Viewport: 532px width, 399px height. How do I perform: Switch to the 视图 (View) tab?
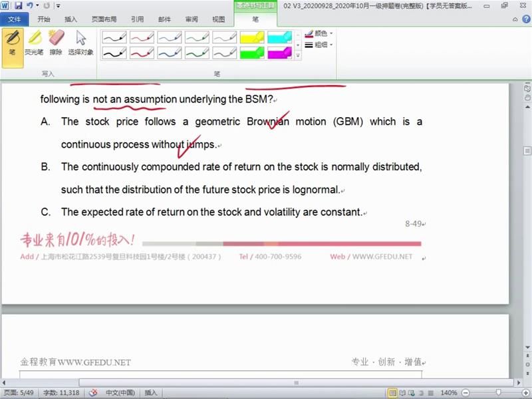(219, 19)
